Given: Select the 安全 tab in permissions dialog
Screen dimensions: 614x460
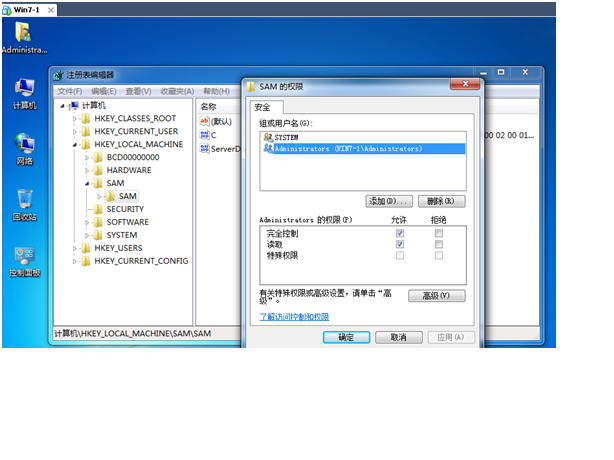Looking at the screenshot, I should pos(267,107).
